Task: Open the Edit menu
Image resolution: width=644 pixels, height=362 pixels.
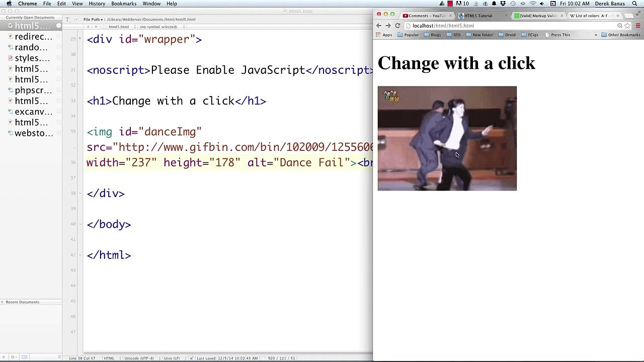Action: coord(61,4)
